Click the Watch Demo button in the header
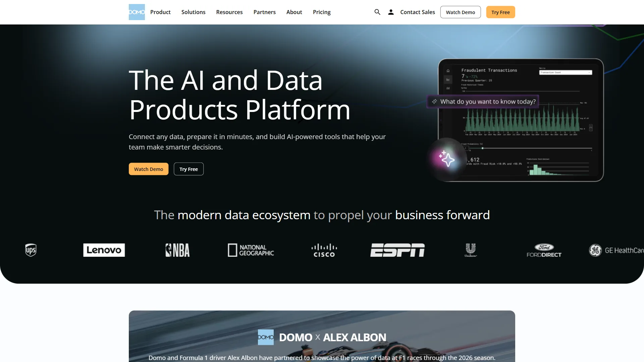The image size is (644, 362). click(461, 12)
